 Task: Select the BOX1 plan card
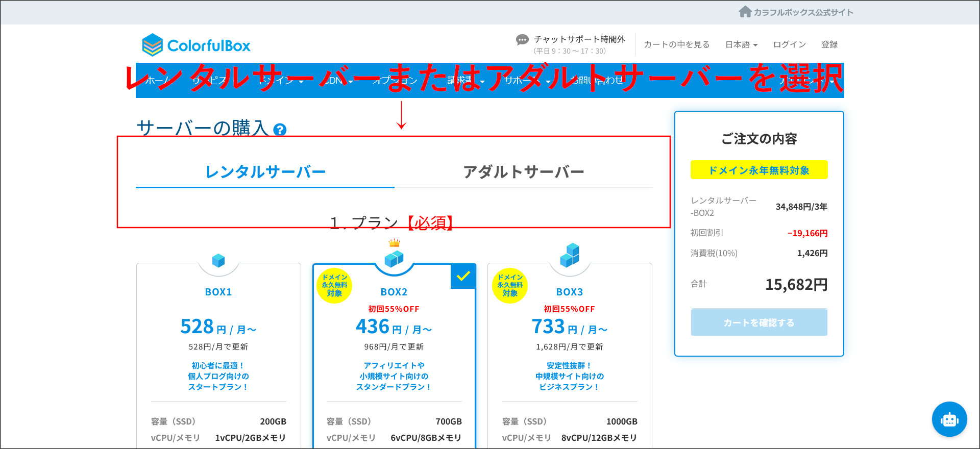tap(218, 347)
